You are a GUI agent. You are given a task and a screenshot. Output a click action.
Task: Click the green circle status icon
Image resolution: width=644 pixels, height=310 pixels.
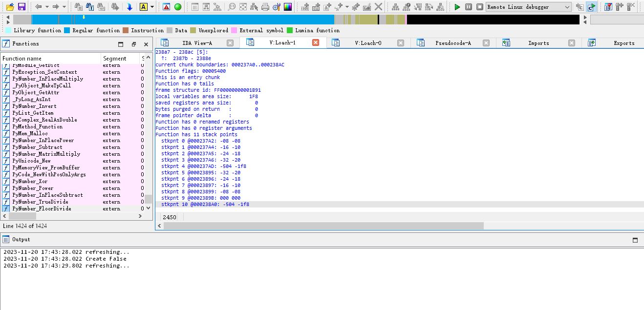178,7
